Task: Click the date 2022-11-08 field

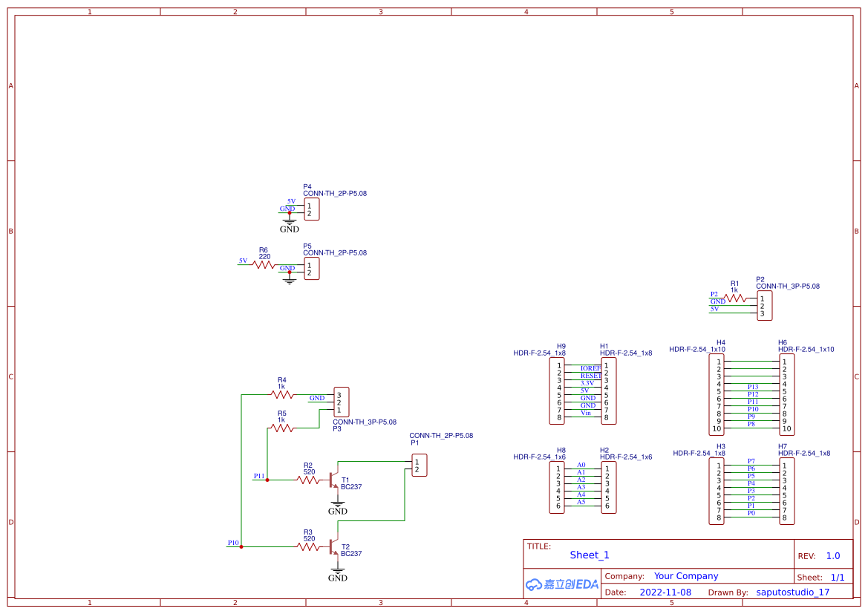Action: click(665, 592)
